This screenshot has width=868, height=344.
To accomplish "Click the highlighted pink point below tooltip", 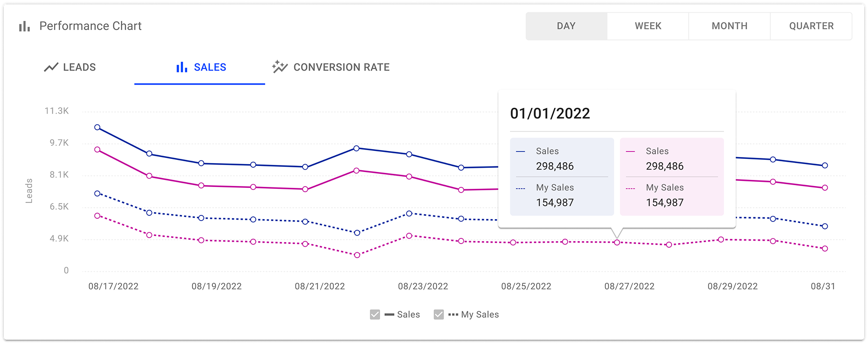I will (x=617, y=243).
